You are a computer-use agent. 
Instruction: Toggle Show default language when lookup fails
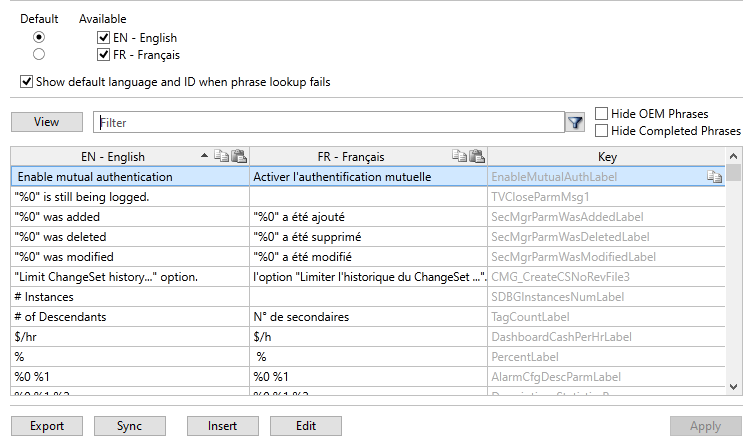(26, 82)
